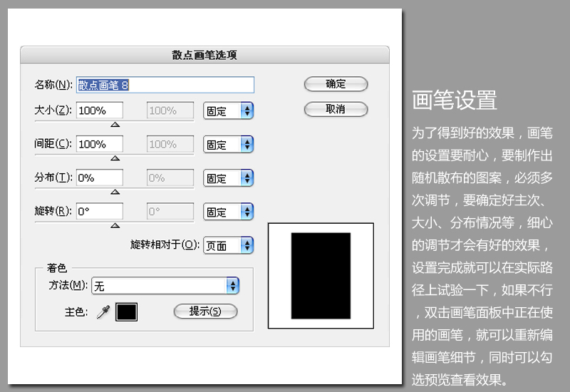Click the spacing slider triangle handle
The height and width of the screenshot is (392, 570).
[x=115, y=158]
